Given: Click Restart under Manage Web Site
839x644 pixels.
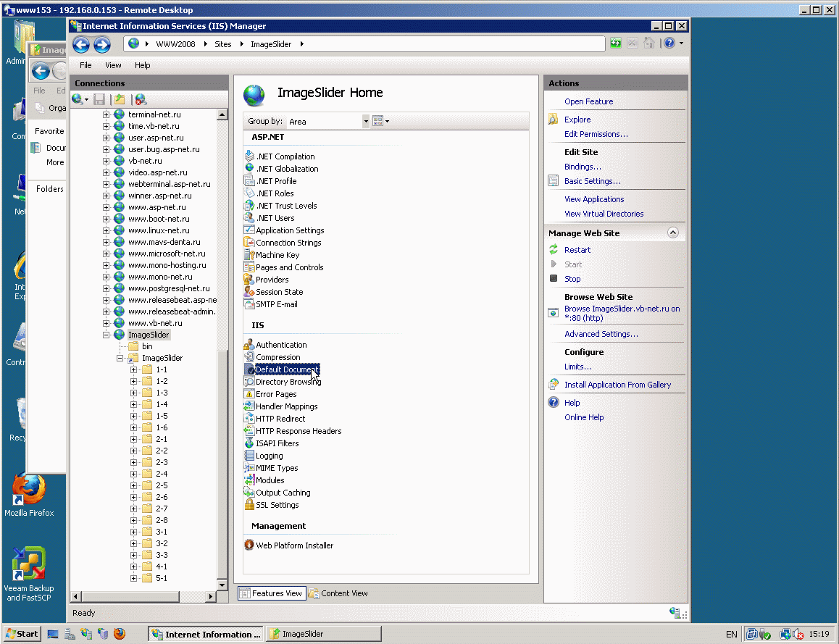Looking at the screenshot, I should pos(577,250).
